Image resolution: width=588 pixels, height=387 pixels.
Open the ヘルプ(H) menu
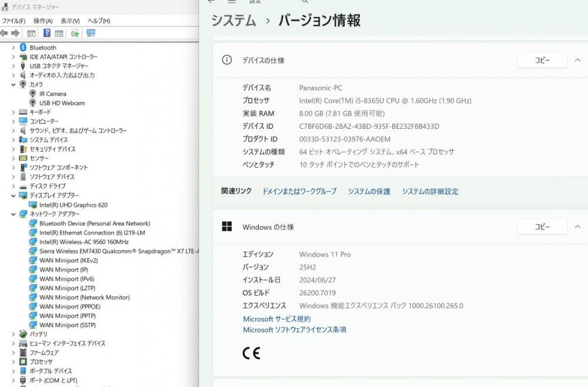[99, 21]
